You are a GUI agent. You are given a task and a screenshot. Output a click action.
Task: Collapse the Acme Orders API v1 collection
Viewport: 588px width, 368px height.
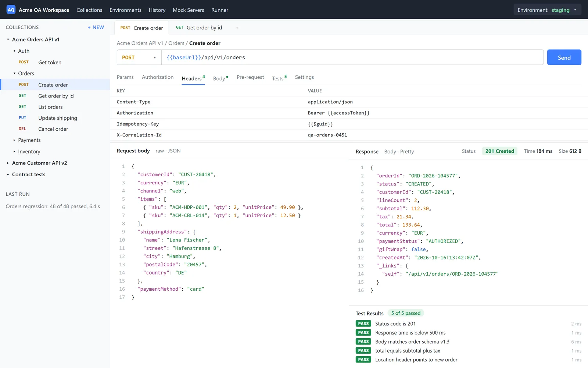[x=8, y=40]
